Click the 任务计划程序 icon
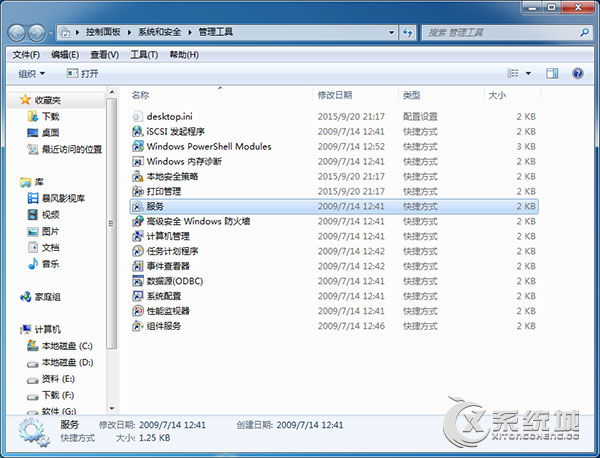 (x=137, y=251)
